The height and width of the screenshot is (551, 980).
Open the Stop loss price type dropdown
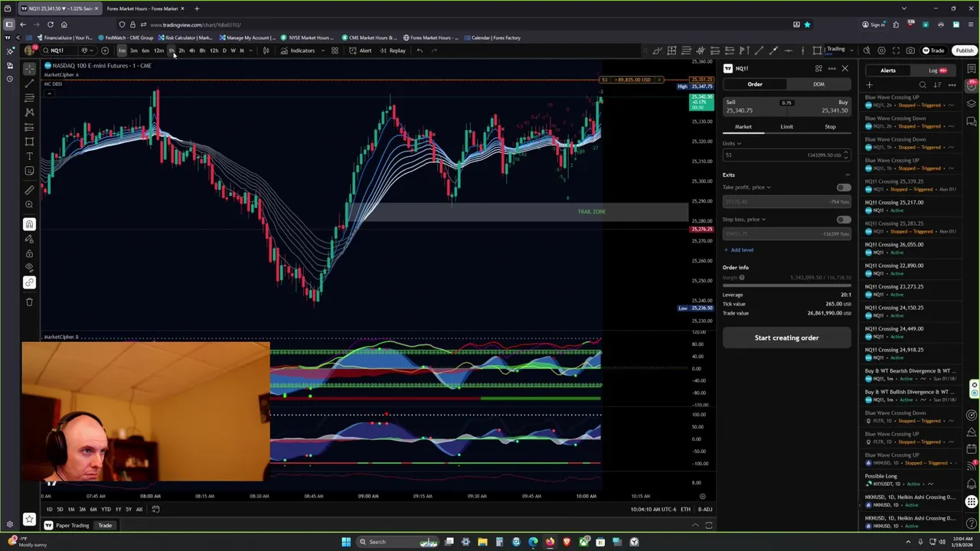pyautogui.click(x=744, y=220)
